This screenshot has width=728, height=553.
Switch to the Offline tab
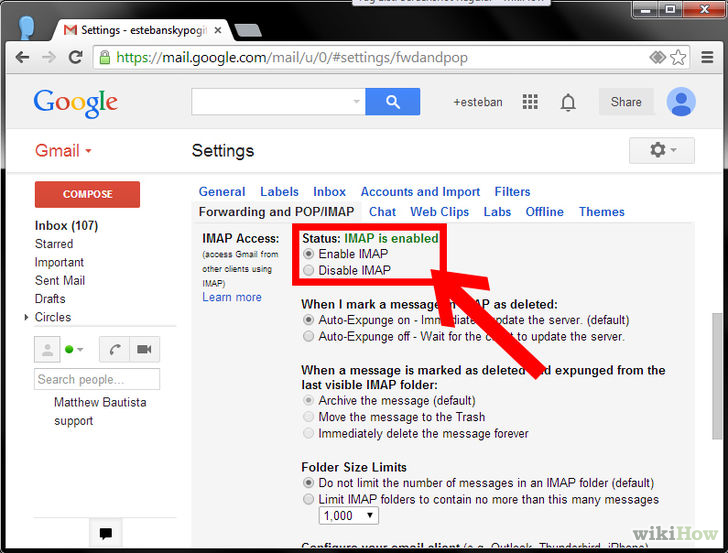(x=545, y=212)
